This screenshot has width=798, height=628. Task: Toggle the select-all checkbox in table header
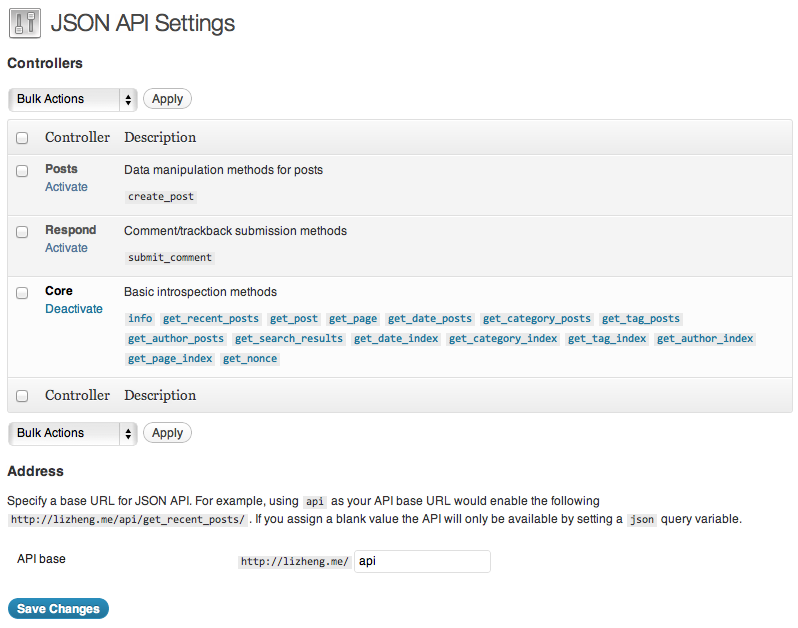[22, 138]
